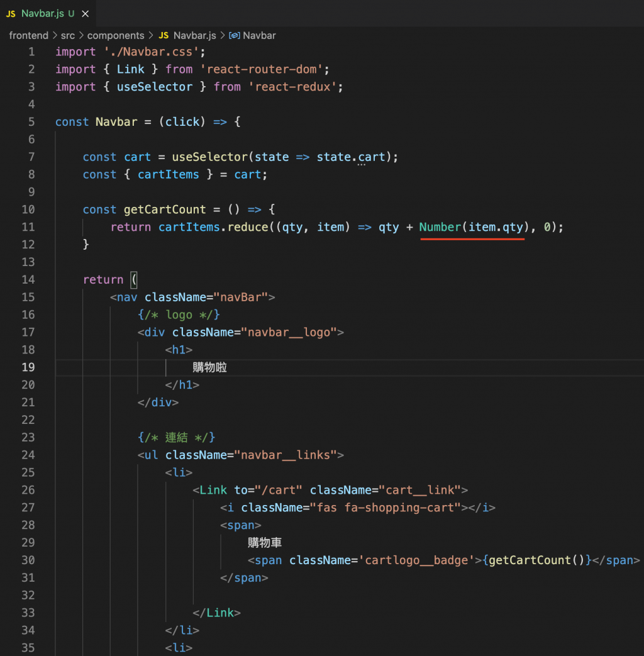Click line number 19 in the gutter

click(28, 367)
